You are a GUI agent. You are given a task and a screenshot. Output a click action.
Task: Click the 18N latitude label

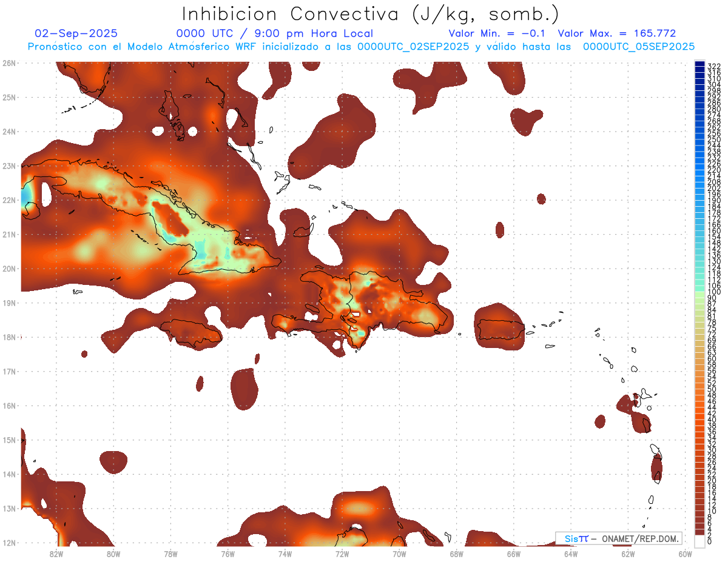[x=9, y=337]
